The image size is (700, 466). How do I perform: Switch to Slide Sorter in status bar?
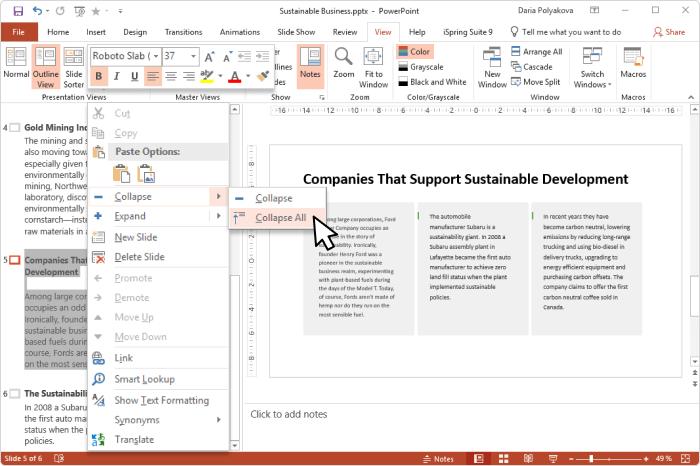[x=504, y=458]
